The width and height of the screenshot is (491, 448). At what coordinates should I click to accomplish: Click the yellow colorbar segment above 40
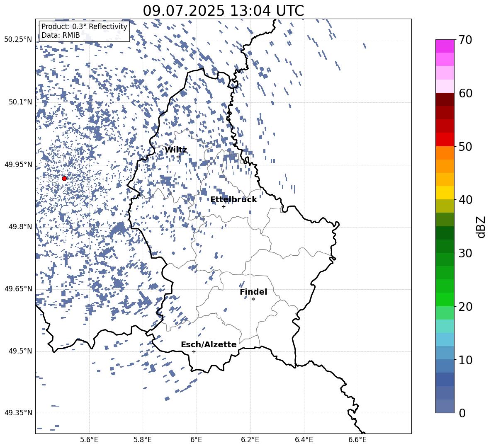pos(445,193)
